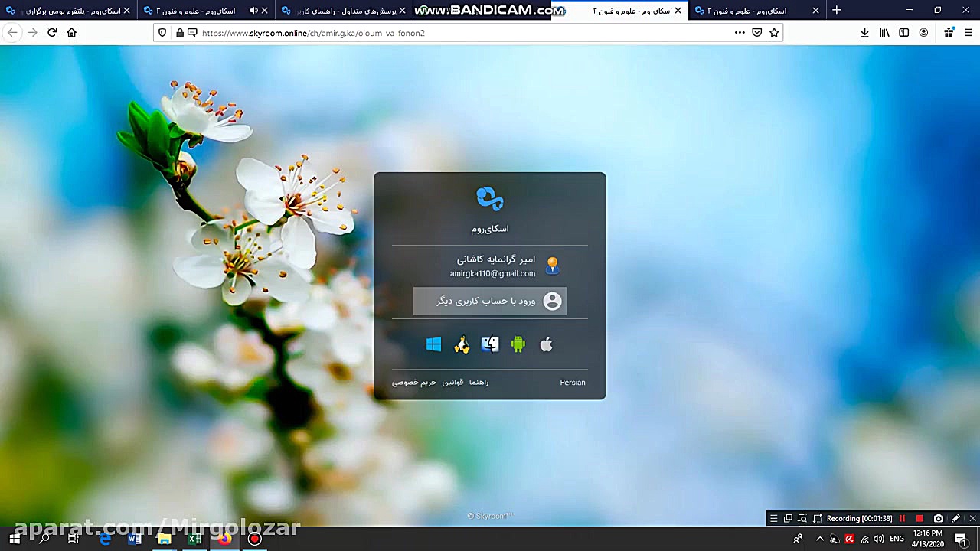Select the Android download option icon

point(518,344)
